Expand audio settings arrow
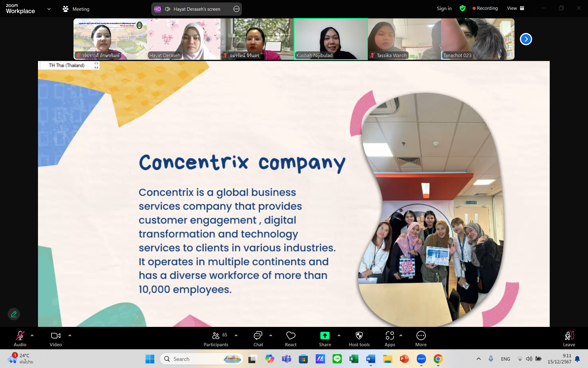Viewport: 588px width, 368px height. (32, 335)
